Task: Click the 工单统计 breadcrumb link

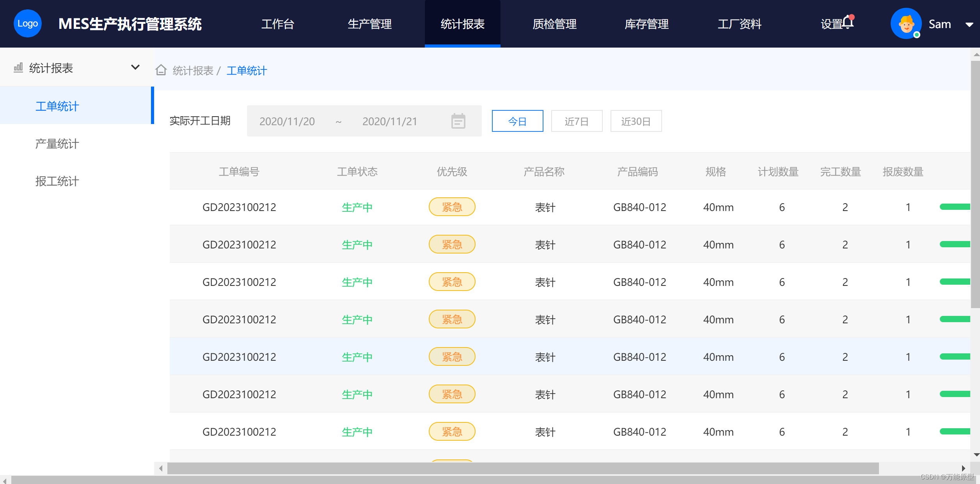Action: (247, 71)
